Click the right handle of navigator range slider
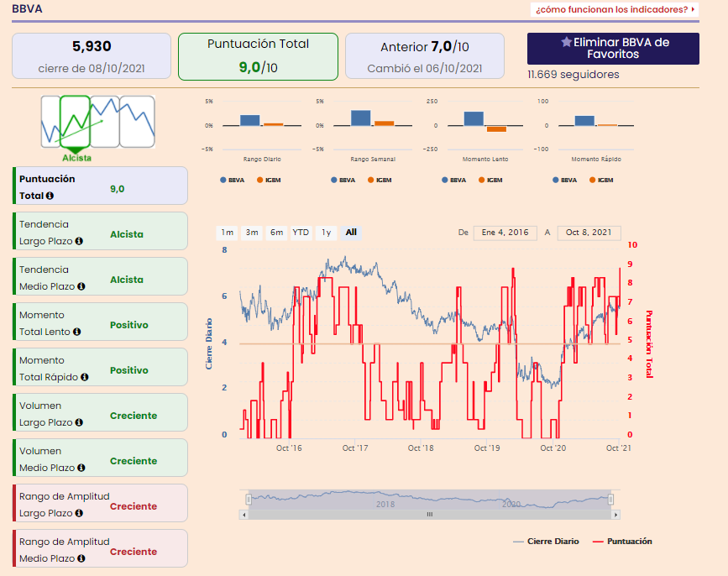This screenshot has height=576, width=728. [x=610, y=500]
